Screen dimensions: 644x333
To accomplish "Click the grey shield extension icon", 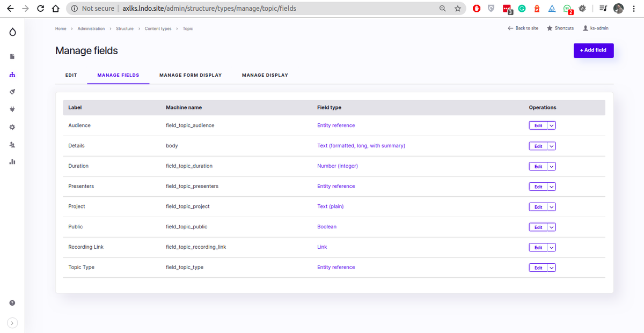I will [x=491, y=9].
